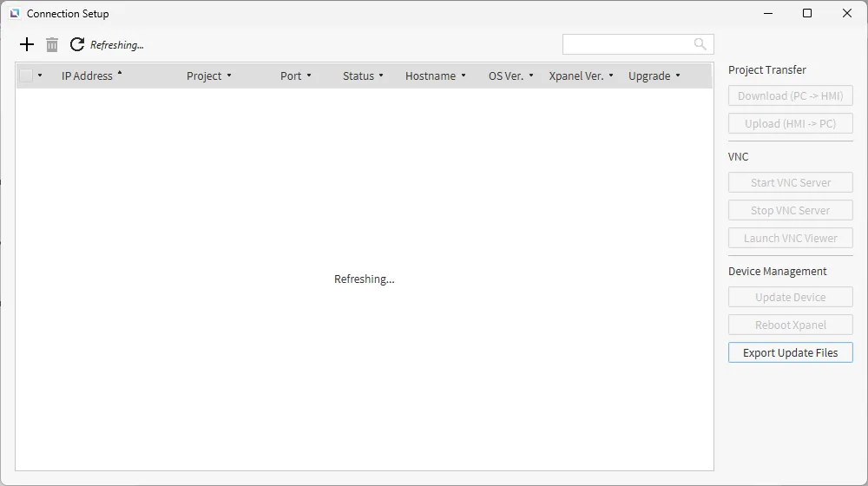Expand the Status column filter arrow

tap(381, 76)
